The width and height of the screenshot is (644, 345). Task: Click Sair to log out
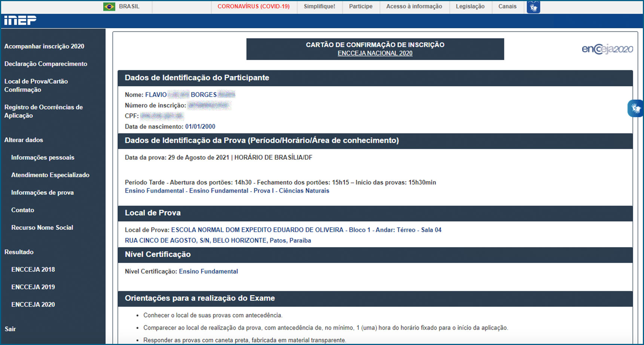click(x=10, y=329)
